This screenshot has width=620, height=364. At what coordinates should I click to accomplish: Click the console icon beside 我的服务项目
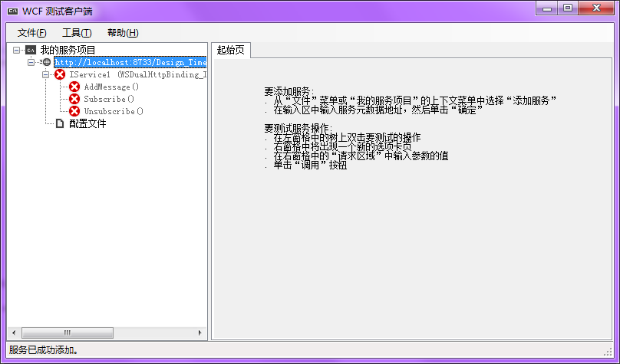[31, 50]
